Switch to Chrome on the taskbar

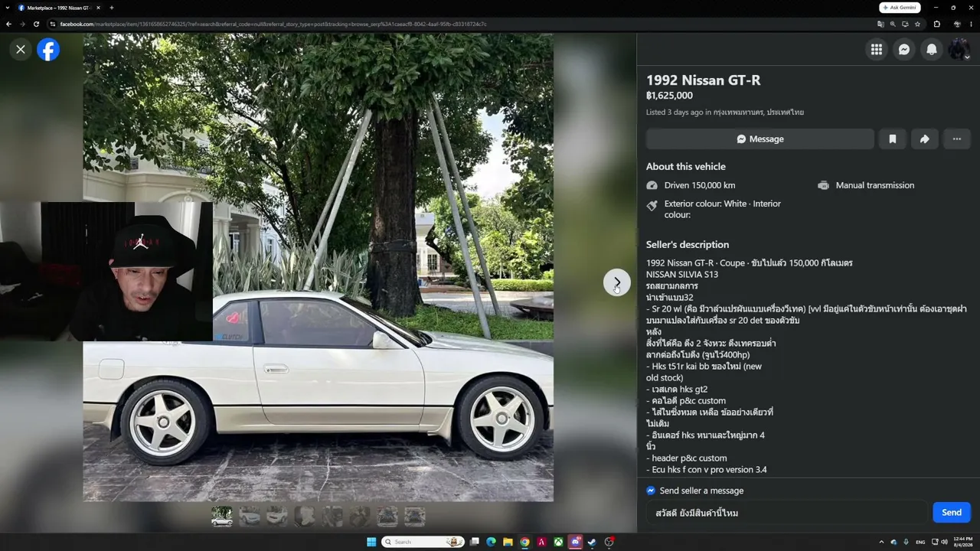point(524,542)
